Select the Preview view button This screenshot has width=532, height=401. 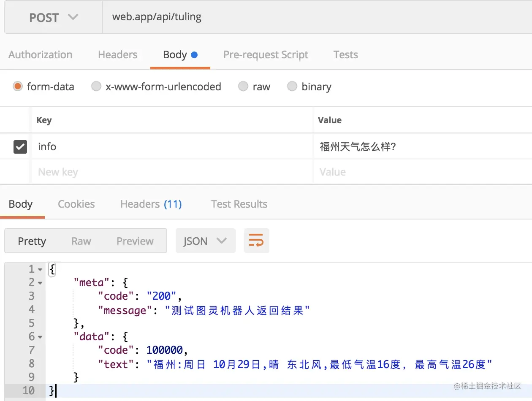[x=135, y=241]
